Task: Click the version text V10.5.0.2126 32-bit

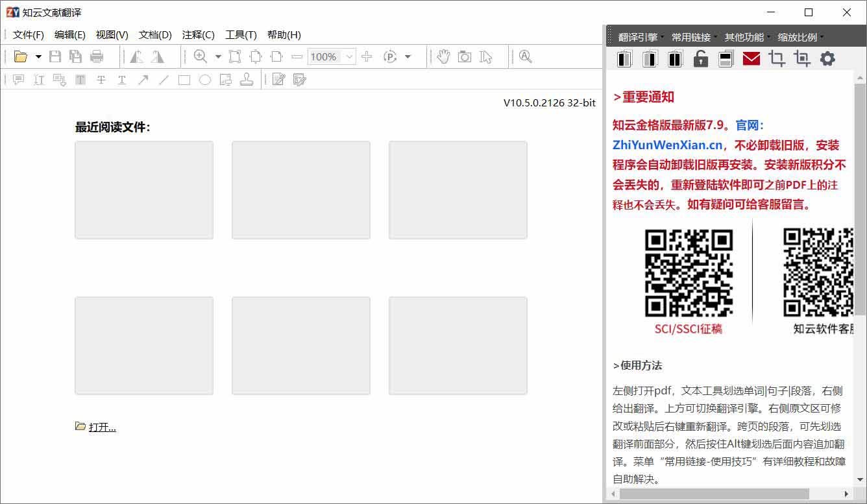Action: (x=550, y=102)
